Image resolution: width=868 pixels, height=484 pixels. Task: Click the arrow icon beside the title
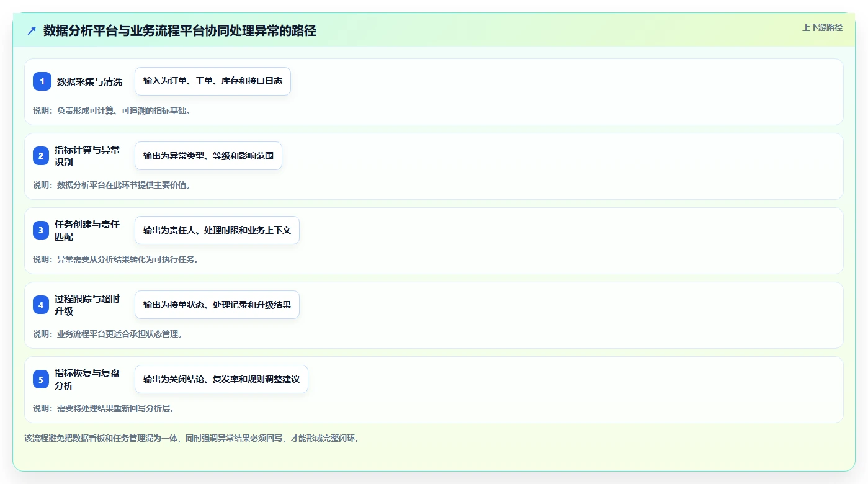[x=32, y=30]
